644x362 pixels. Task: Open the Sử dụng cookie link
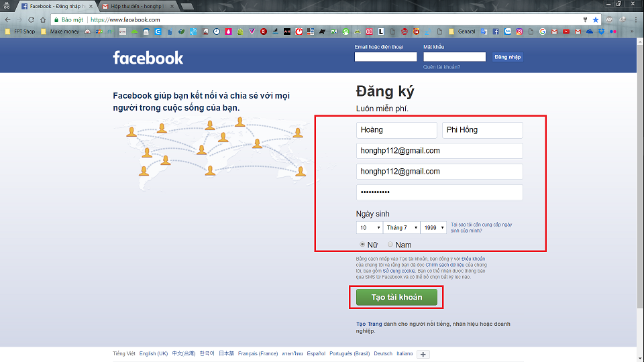[x=398, y=271]
